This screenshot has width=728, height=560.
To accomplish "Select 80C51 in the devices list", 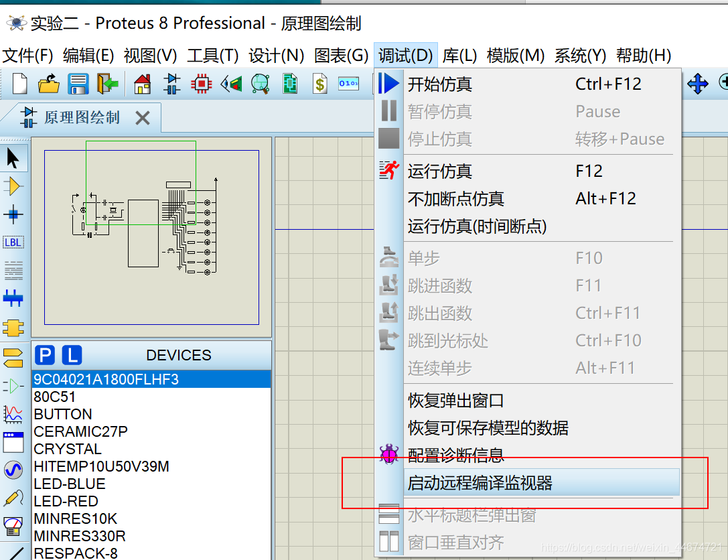I will pyautogui.click(x=151, y=397).
